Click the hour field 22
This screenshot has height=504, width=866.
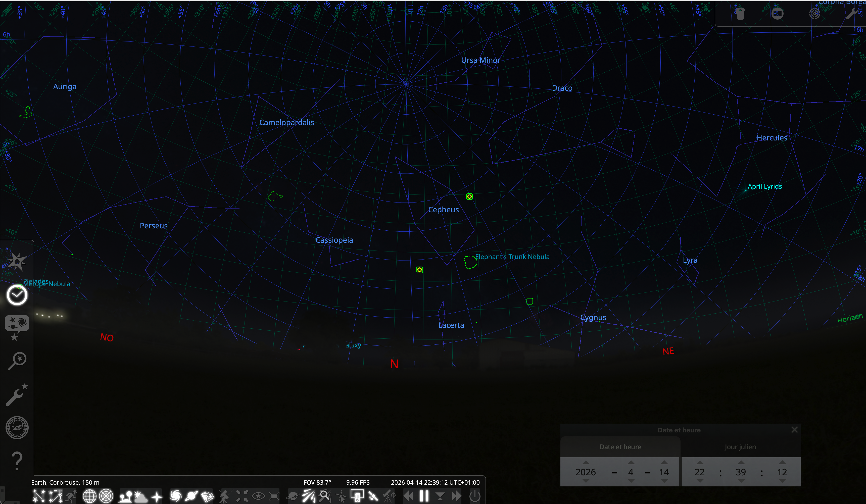pos(700,472)
